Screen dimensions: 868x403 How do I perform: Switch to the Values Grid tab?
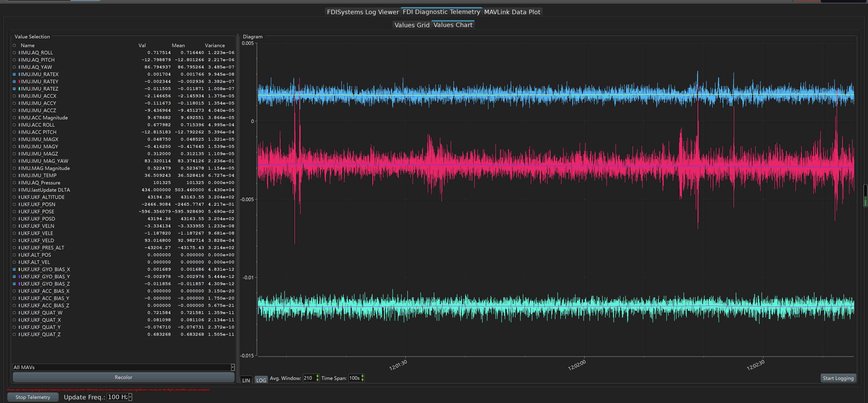[x=412, y=25]
